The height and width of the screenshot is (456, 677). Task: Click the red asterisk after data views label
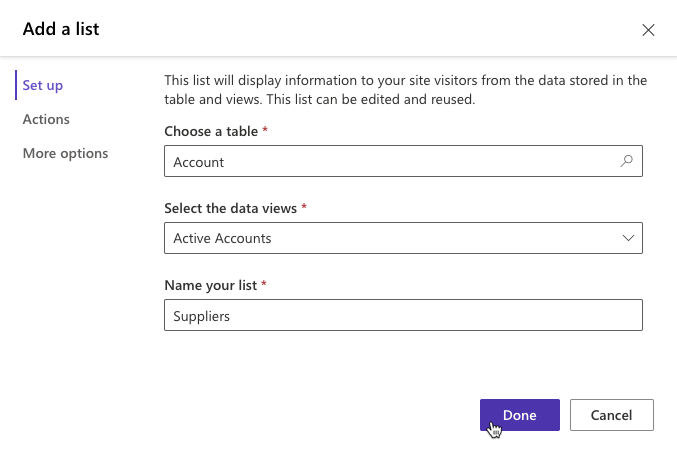[303, 208]
